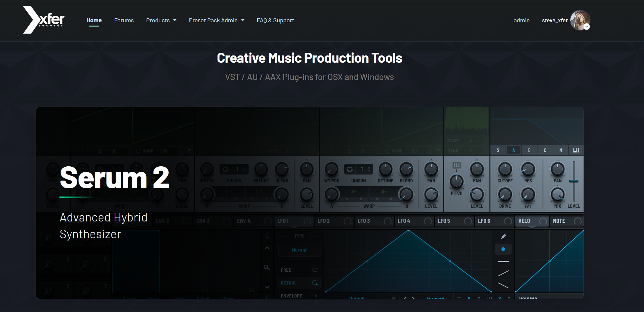
Task: Expand the Preset Pack Admin dropdown
Action: [217, 20]
